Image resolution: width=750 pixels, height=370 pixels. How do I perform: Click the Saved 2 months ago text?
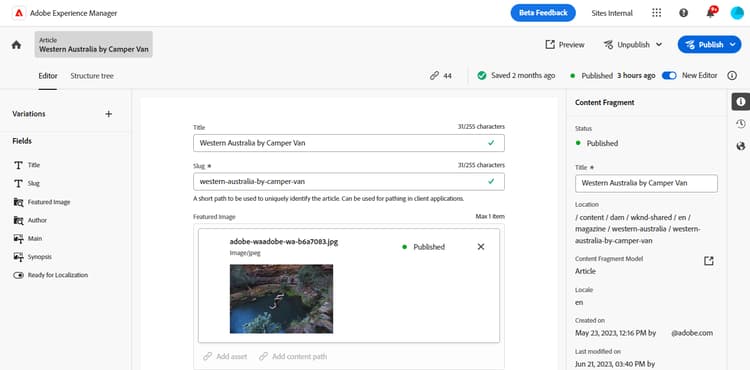pyautogui.click(x=523, y=76)
